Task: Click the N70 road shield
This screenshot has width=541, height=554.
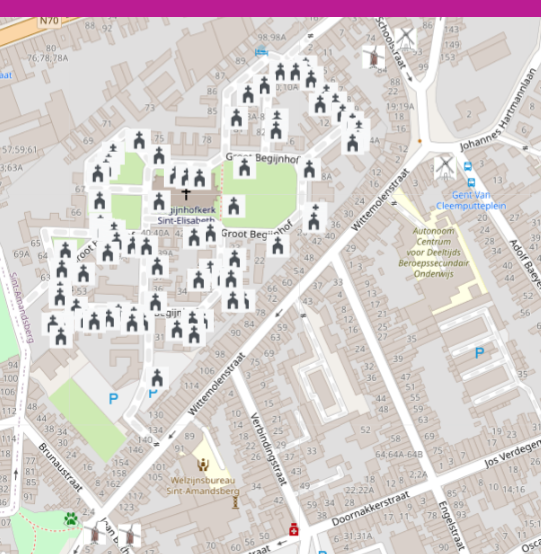Action: point(49,21)
